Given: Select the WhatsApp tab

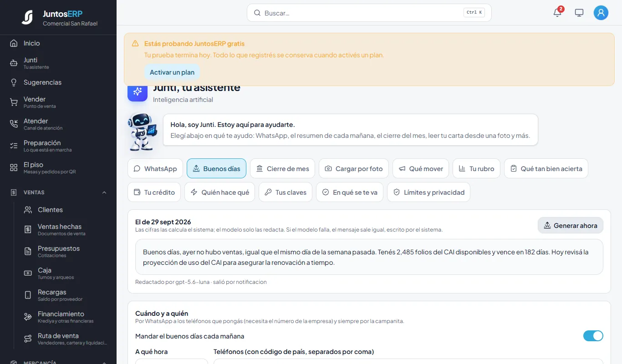Looking at the screenshot, I should pyautogui.click(x=155, y=168).
